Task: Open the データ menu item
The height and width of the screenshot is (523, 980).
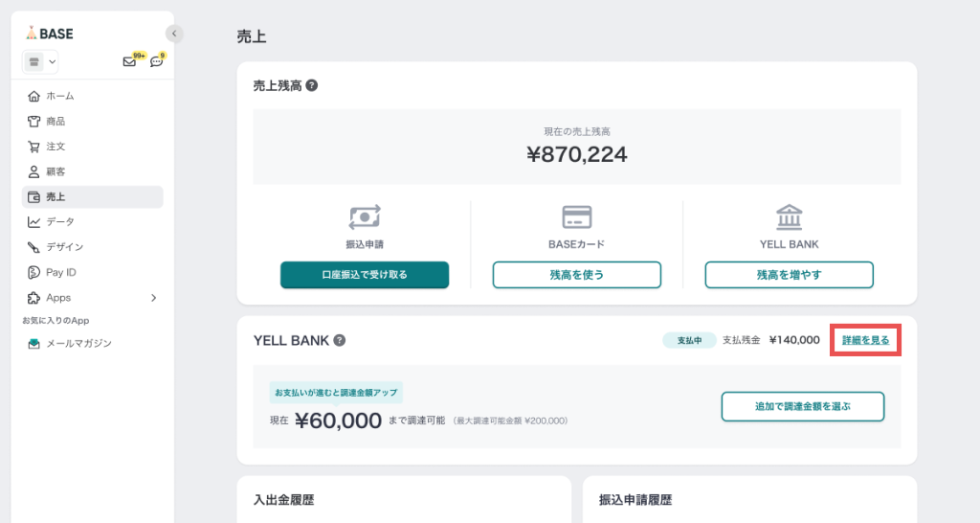Action: click(x=59, y=222)
